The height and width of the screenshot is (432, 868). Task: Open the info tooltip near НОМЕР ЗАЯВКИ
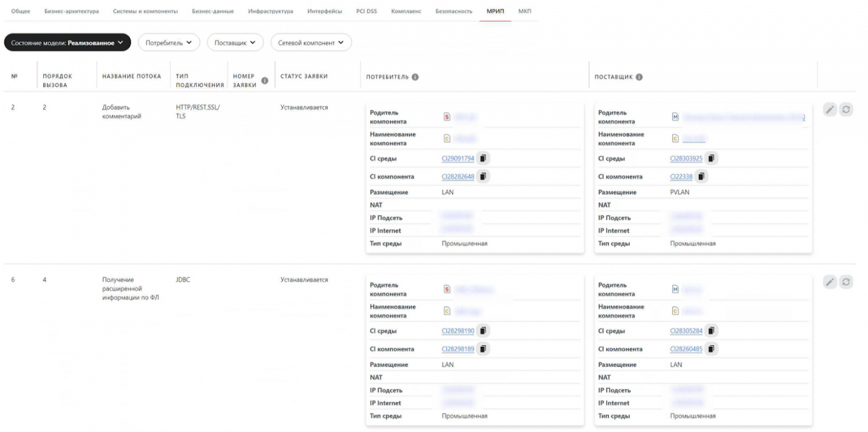tap(265, 80)
